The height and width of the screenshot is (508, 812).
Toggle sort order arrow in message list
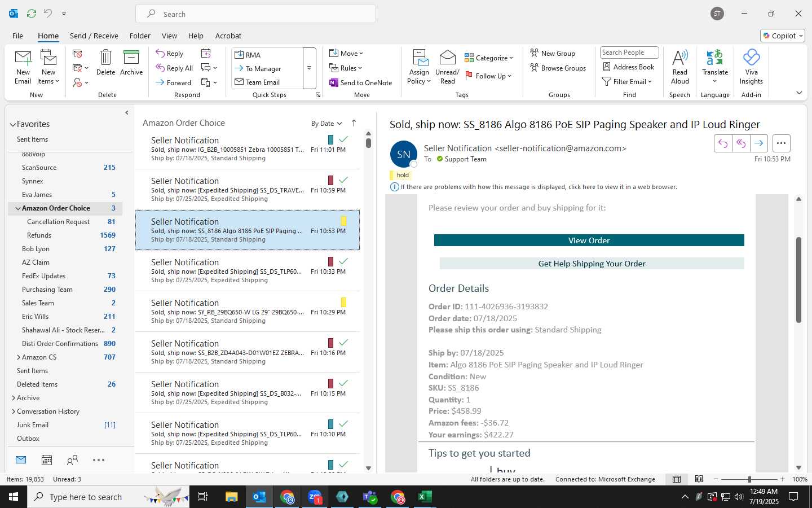coord(354,123)
